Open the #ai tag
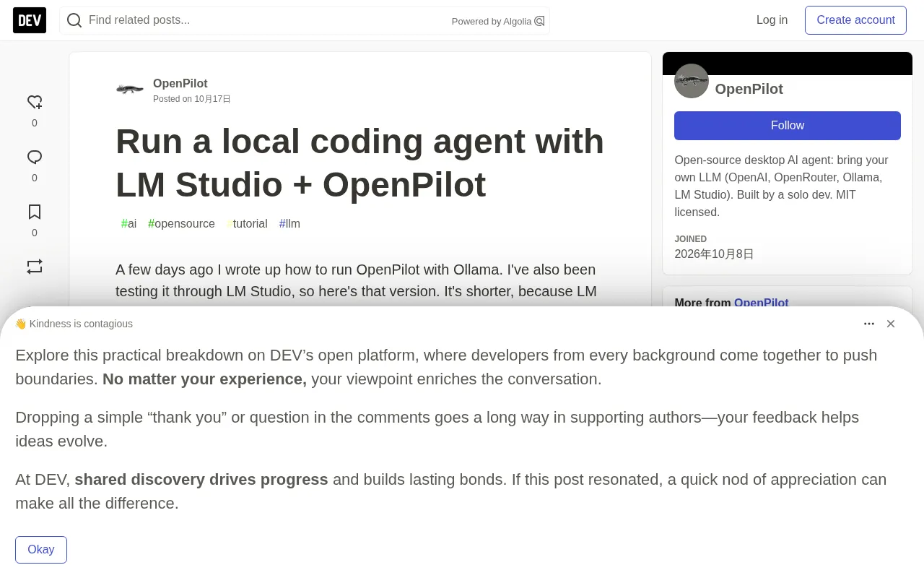 pyautogui.click(x=128, y=224)
